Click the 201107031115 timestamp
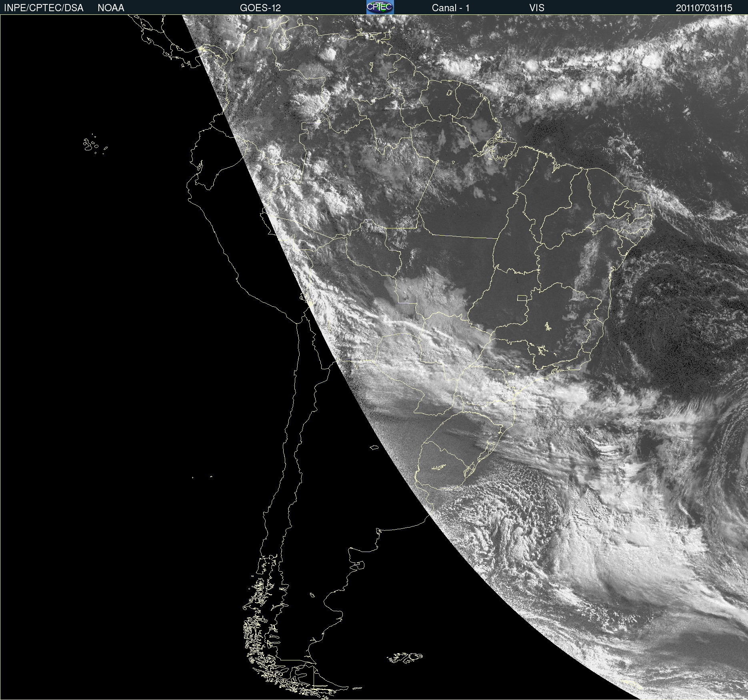This screenshot has height=700, width=748. (704, 8)
